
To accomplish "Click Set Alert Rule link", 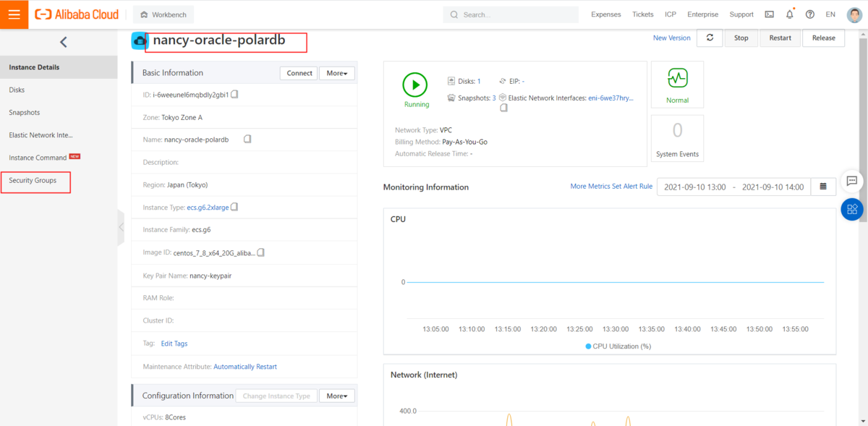I will point(632,187).
